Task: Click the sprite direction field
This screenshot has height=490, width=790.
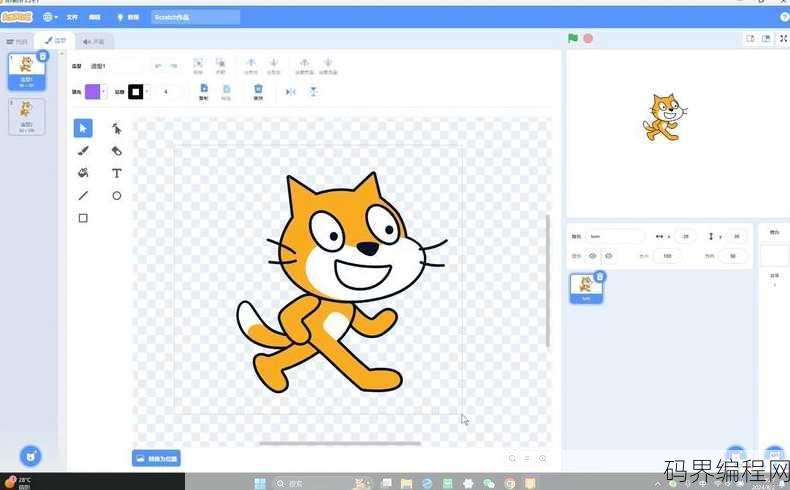Action: pos(733,256)
